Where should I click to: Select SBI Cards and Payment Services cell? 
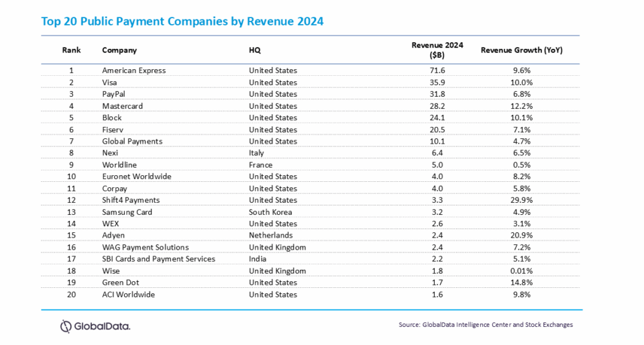pyautogui.click(x=158, y=259)
